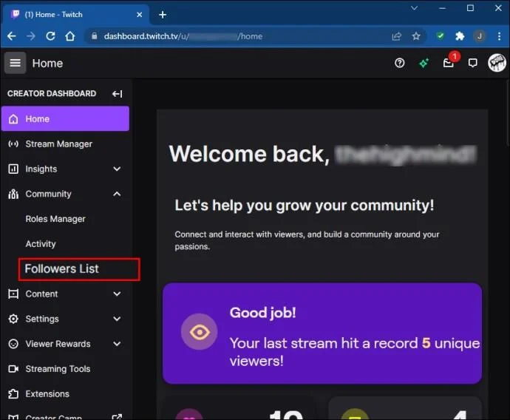Click the Good job! record viewers card
This screenshot has width=510, height=420.
click(x=322, y=333)
